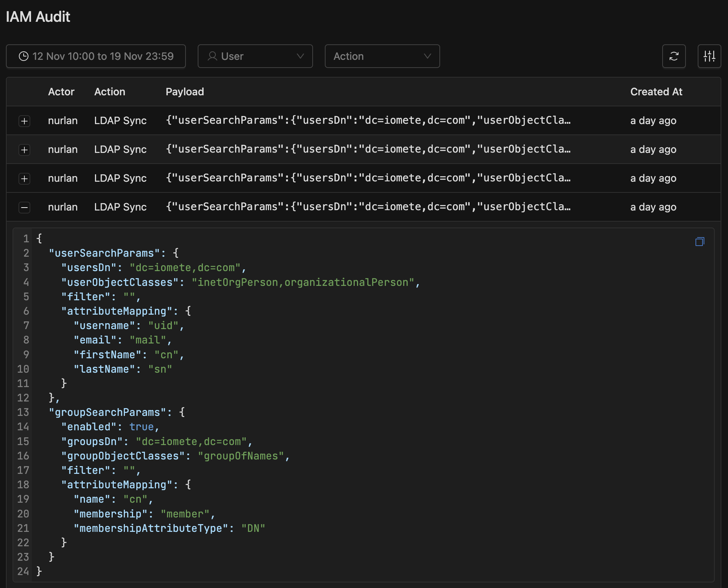This screenshot has height=588, width=728.
Task: Click actor nurlan in the second row
Action: click(63, 149)
